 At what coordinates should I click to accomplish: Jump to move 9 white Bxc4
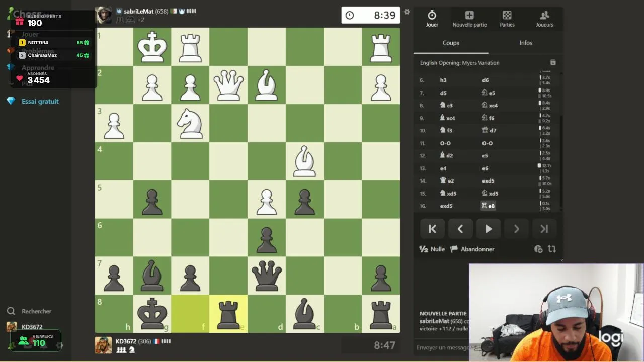tap(447, 118)
